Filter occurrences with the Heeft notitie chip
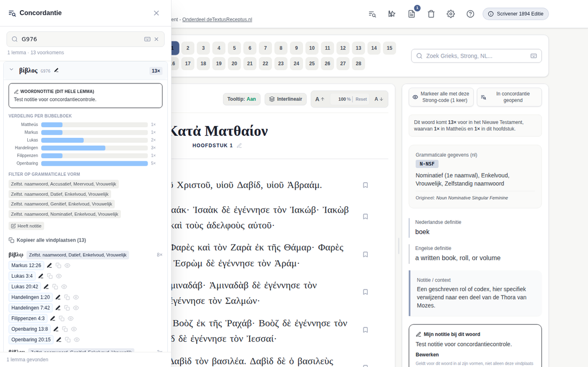The height and width of the screenshot is (367, 588). pos(26,226)
